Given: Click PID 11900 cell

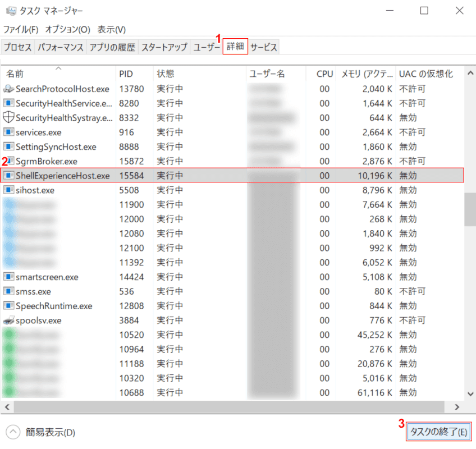Looking at the screenshot, I should click(x=131, y=205).
